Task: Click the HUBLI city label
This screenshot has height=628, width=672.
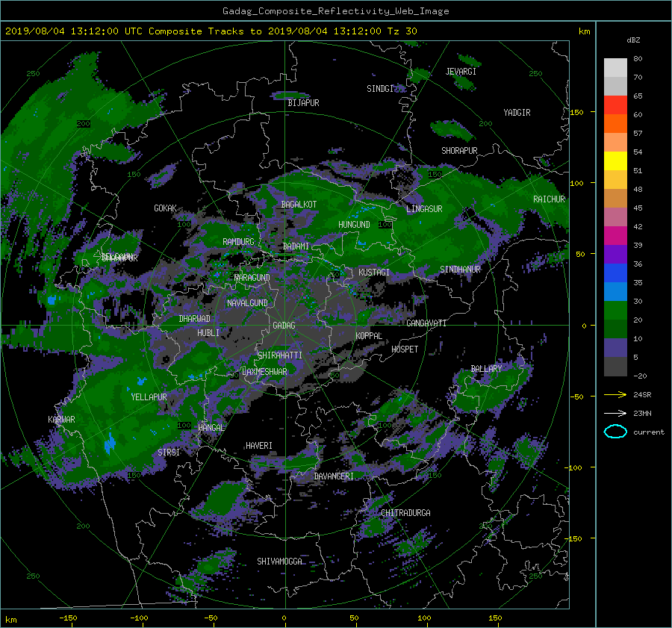Action: (208, 332)
